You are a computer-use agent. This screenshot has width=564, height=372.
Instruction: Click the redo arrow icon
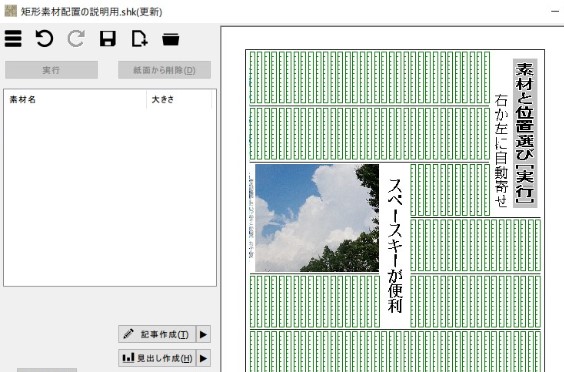(76, 38)
